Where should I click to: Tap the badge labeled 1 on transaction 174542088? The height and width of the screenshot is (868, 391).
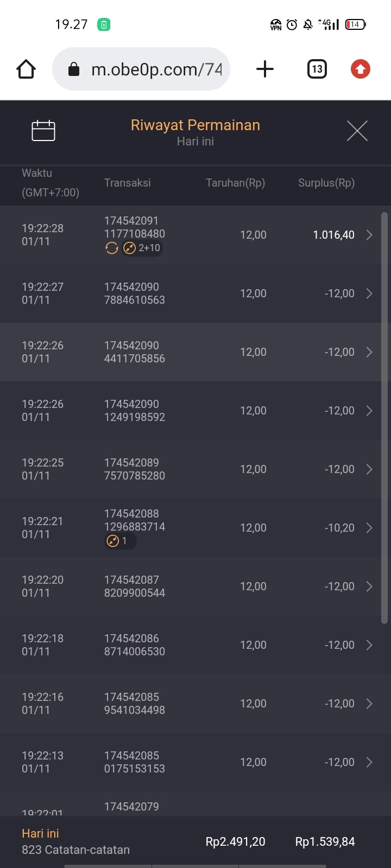pos(119,541)
